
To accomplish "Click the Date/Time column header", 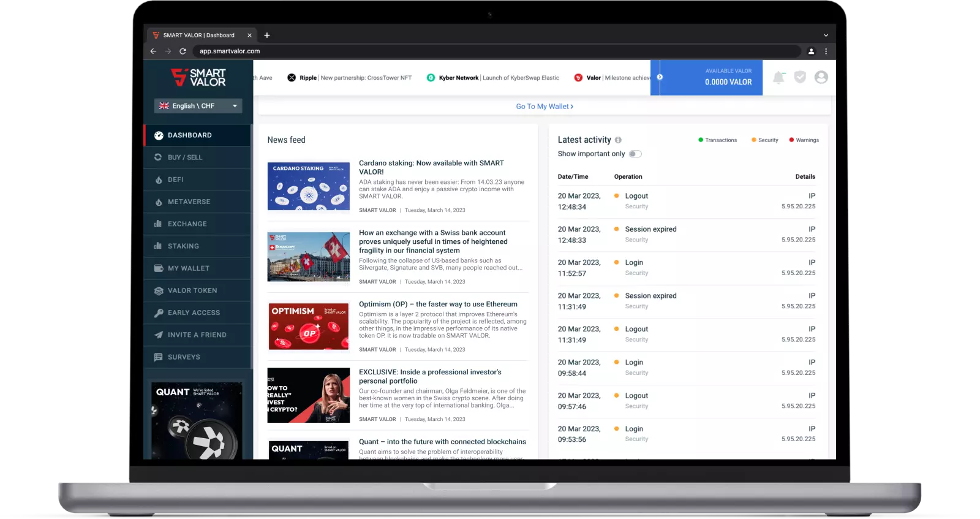I will coord(573,177).
